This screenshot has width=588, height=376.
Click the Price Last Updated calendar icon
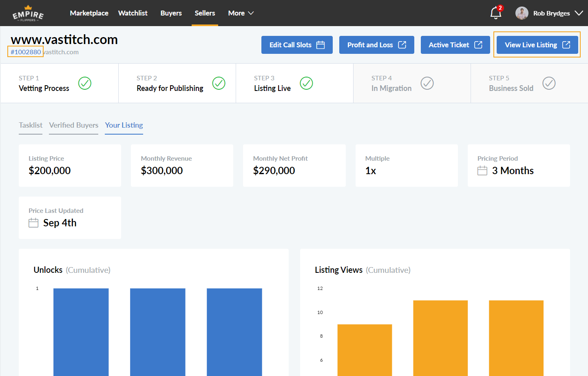point(33,223)
